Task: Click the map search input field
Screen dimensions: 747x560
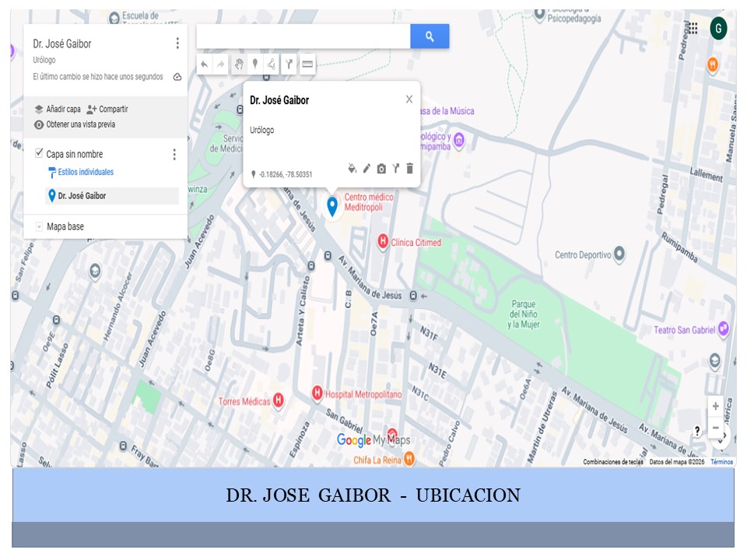Action: tap(303, 37)
